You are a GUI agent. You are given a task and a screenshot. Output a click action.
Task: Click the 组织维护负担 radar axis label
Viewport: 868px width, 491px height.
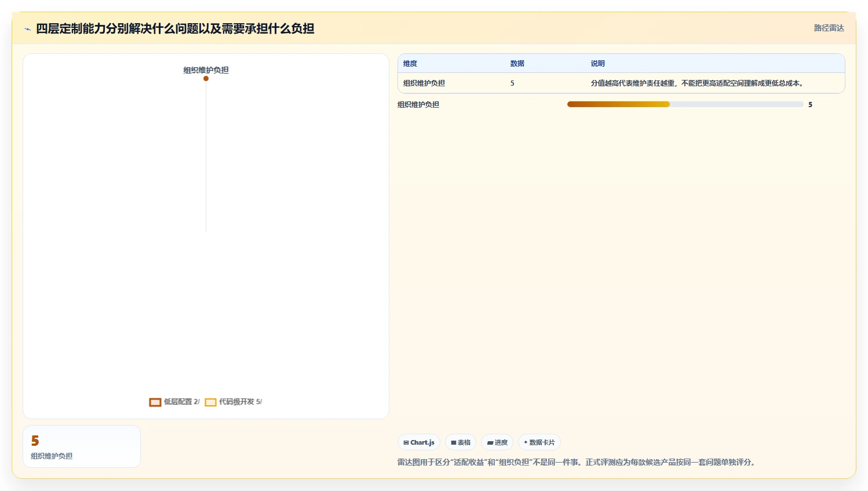[x=206, y=70]
